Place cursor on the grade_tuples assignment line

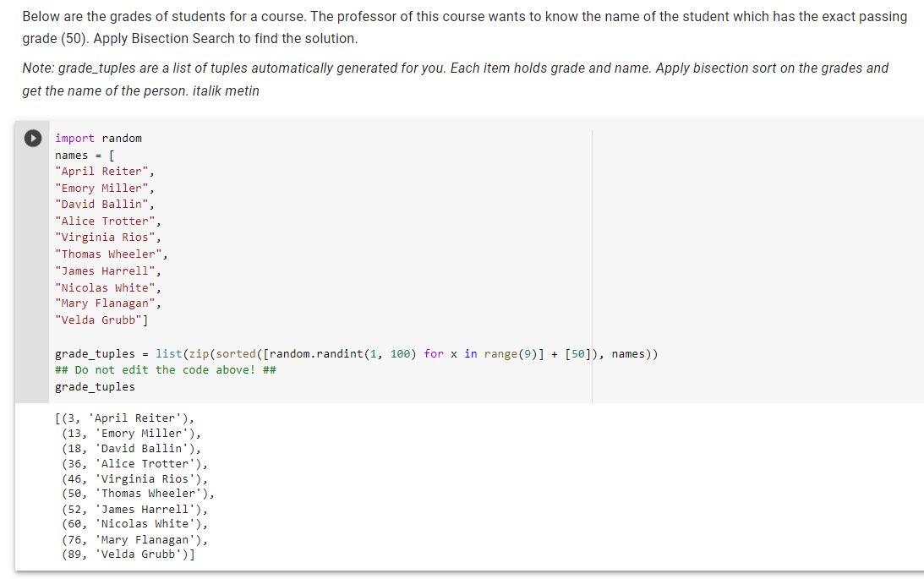254,353
